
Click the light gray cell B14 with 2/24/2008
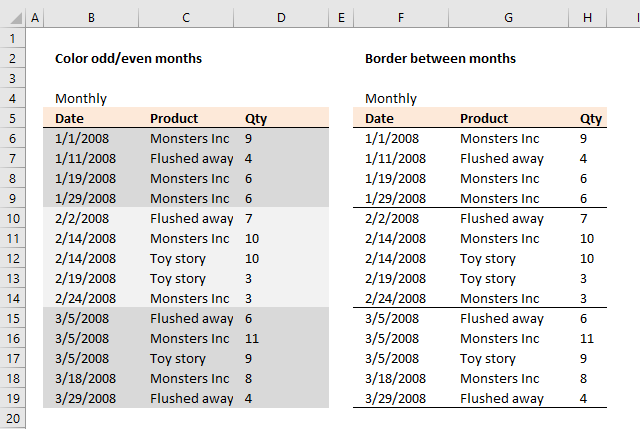click(x=91, y=298)
